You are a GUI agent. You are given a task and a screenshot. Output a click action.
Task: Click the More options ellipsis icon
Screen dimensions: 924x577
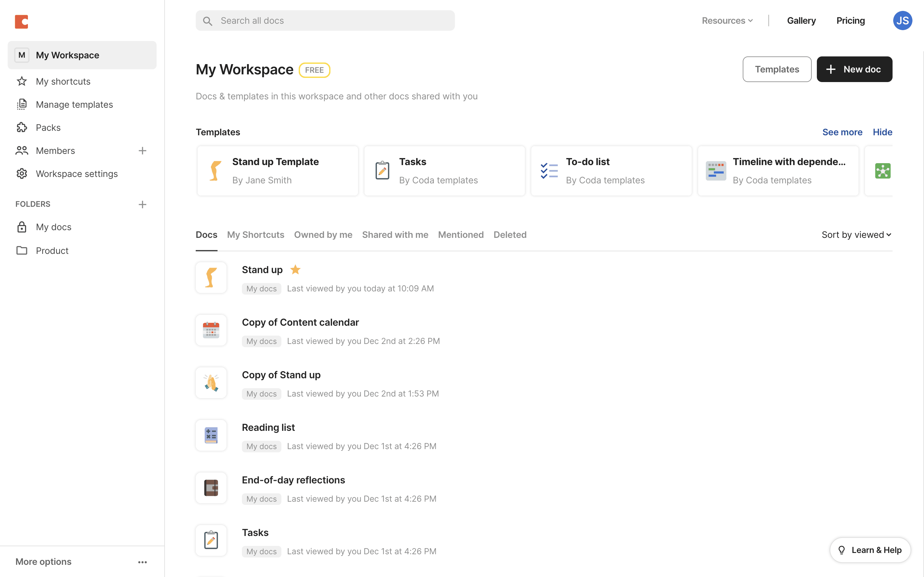click(x=142, y=562)
